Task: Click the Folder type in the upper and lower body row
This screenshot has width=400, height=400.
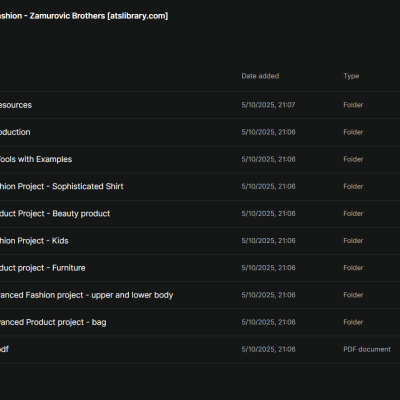Action: (353, 295)
